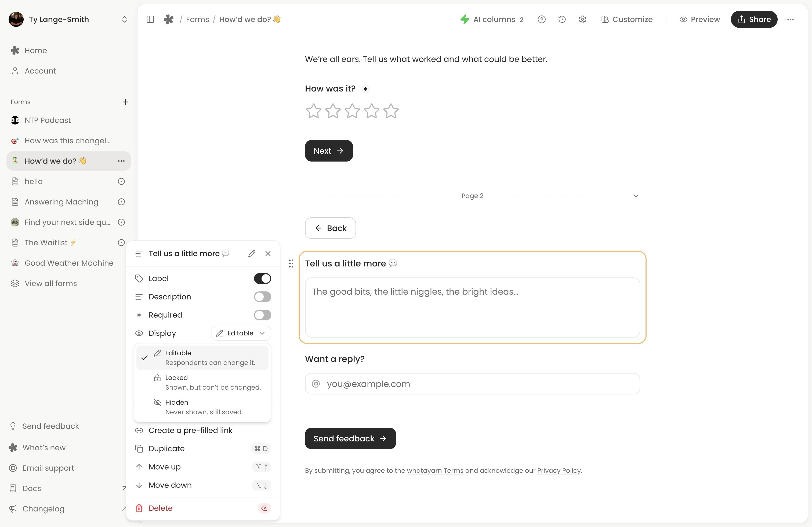Select the Editable display option

(x=202, y=358)
